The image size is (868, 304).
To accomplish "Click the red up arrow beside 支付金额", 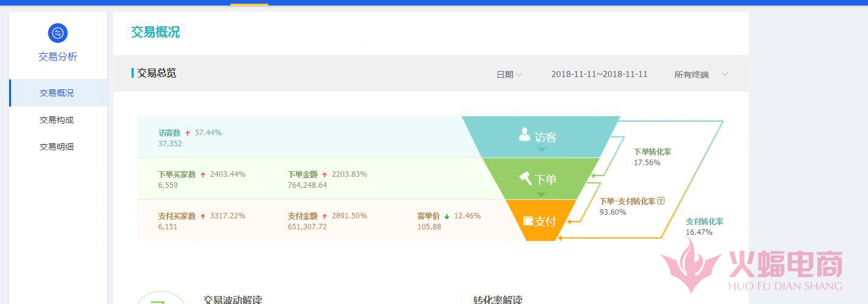I will pyautogui.click(x=325, y=217).
